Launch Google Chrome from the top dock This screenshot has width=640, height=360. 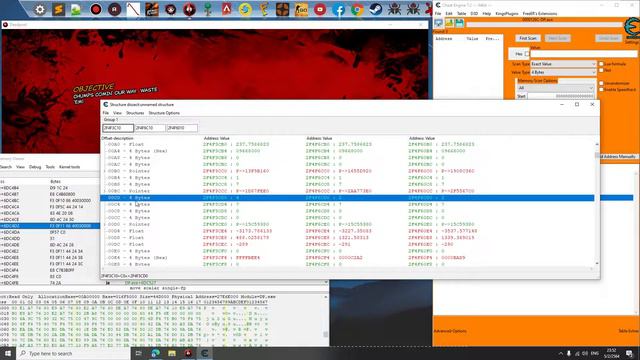tap(357, 9)
